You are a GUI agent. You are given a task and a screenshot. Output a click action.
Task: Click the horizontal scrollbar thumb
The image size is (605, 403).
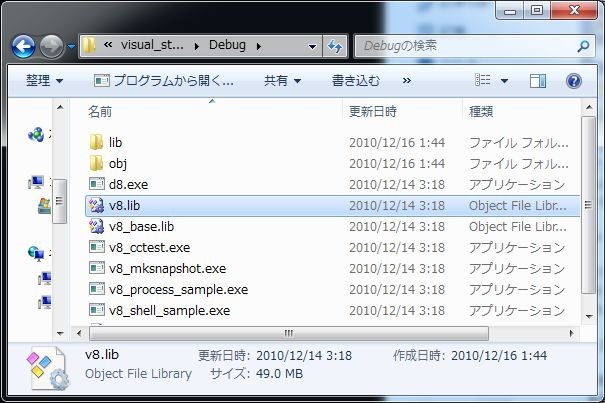[289, 333]
